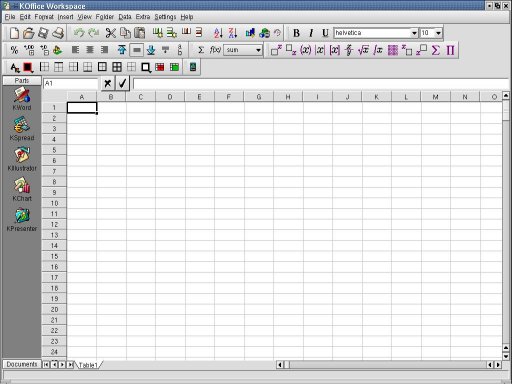
Task: Open KWord from the Parts sidebar
Action: click(x=22, y=98)
